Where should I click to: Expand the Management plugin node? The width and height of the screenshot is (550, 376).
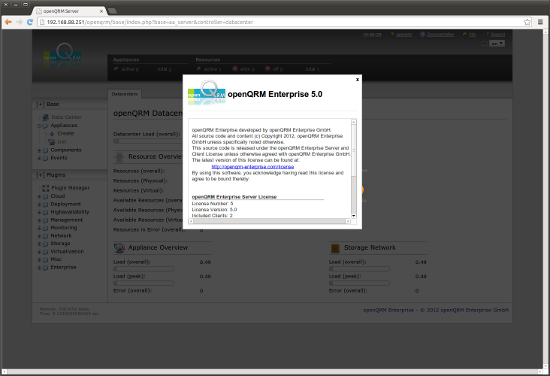(x=39, y=220)
